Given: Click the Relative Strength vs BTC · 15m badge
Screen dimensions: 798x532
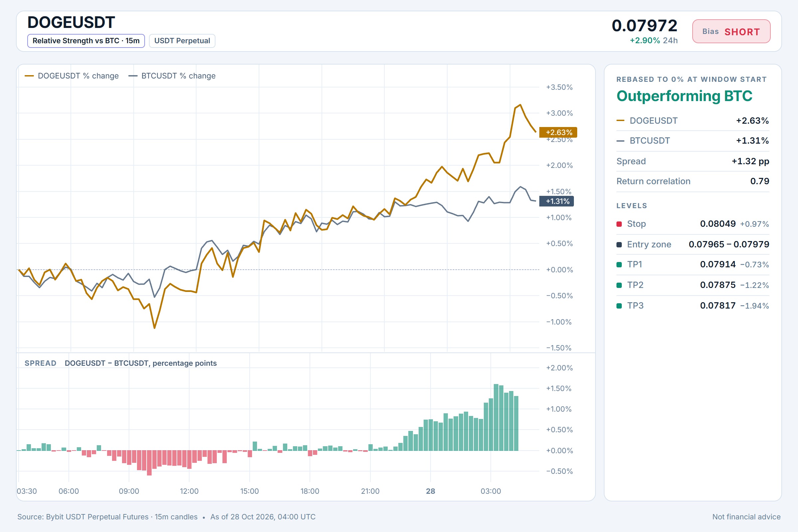Looking at the screenshot, I should tap(86, 41).
